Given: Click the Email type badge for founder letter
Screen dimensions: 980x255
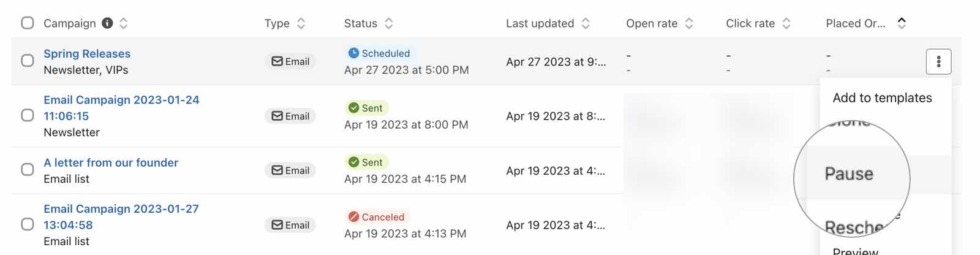Looking at the screenshot, I should coord(290,170).
